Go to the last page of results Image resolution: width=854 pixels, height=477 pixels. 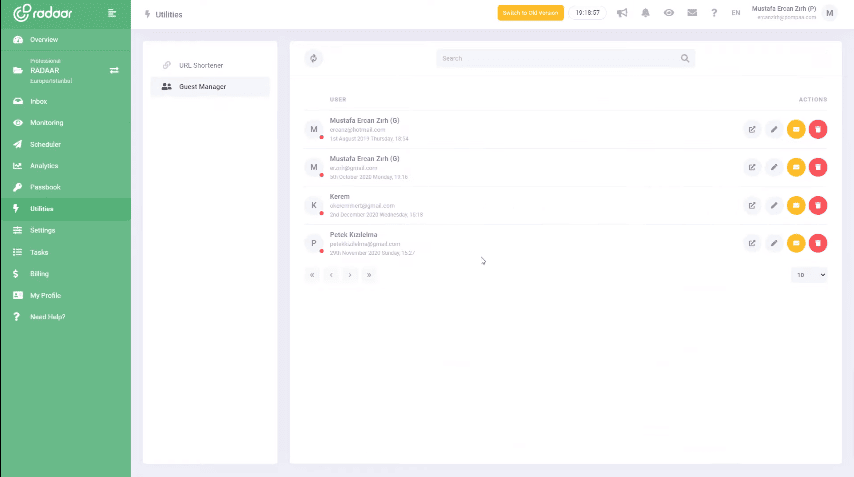[370, 274]
